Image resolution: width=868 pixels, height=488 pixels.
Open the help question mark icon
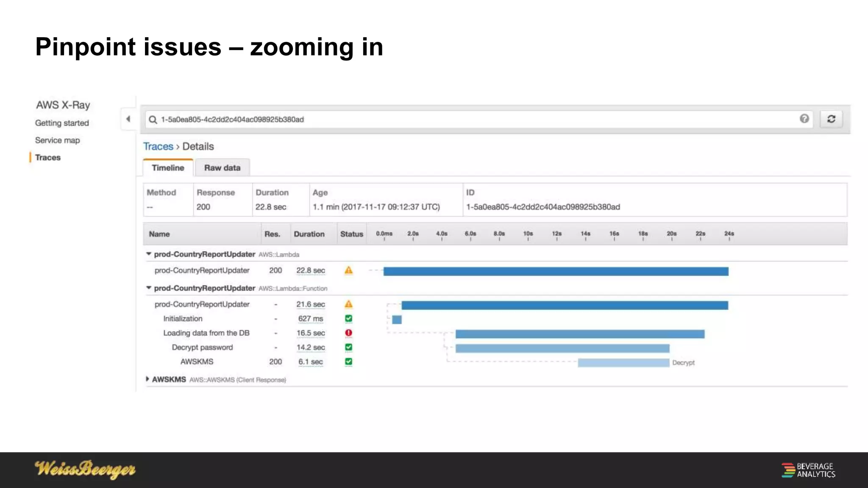click(804, 119)
